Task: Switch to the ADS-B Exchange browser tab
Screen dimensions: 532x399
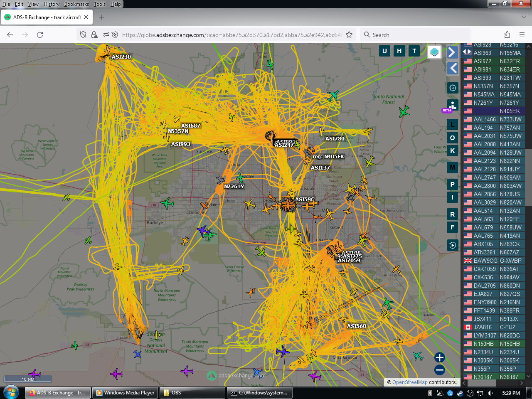Action: (x=47, y=17)
